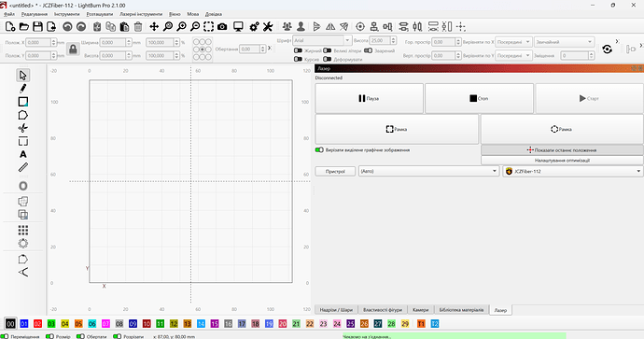Image resolution: width=644 pixels, height=339 pixels.
Task: Open device settings wrench-screwdriver icon
Action: point(268,27)
